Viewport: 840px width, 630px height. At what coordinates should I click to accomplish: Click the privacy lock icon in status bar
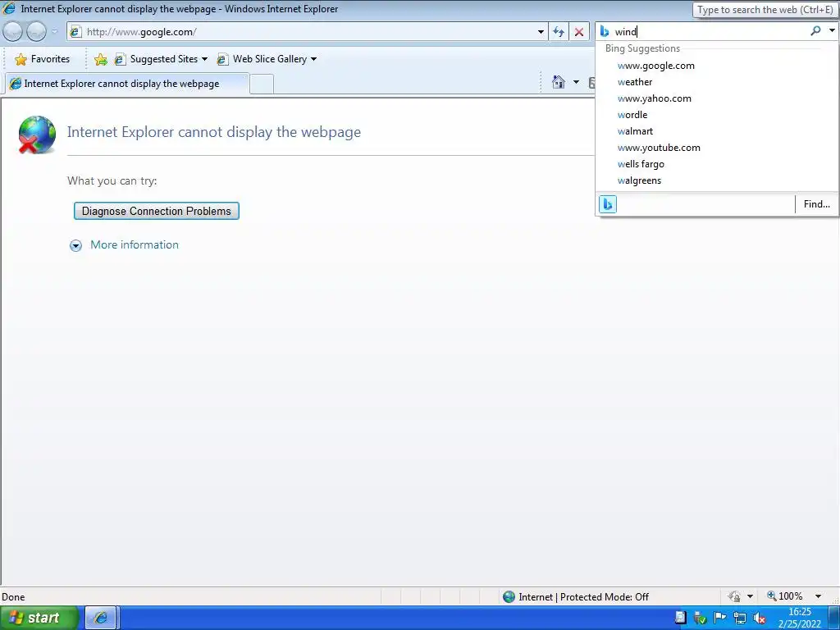(x=734, y=596)
